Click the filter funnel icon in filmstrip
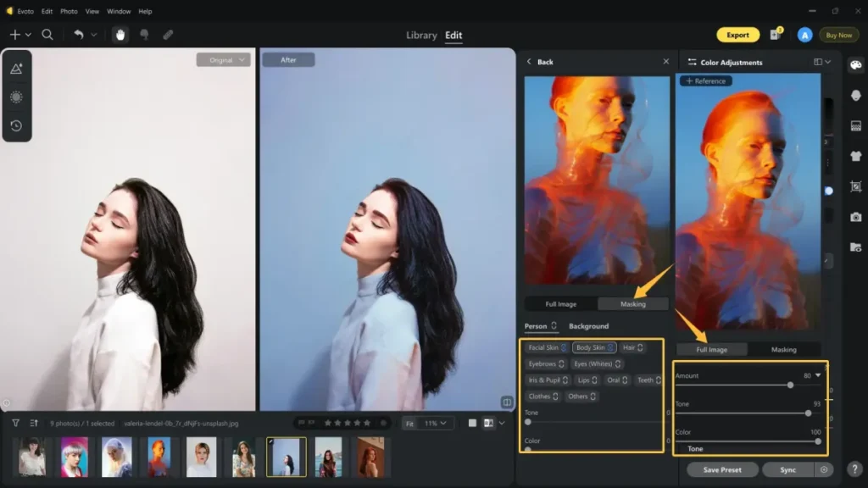Image resolution: width=868 pixels, height=488 pixels. click(x=15, y=423)
